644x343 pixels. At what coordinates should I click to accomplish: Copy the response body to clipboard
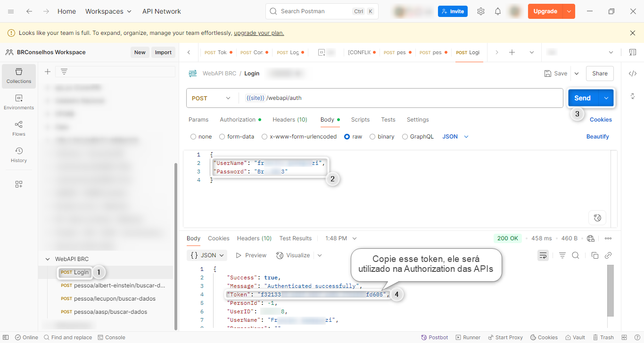click(x=595, y=255)
